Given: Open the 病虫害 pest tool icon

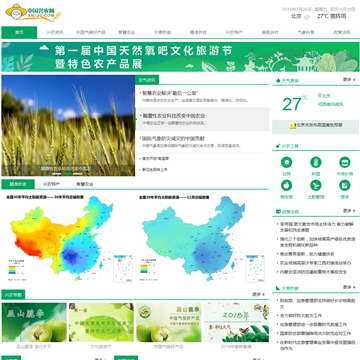Looking at the screenshot, I should point(286,185).
